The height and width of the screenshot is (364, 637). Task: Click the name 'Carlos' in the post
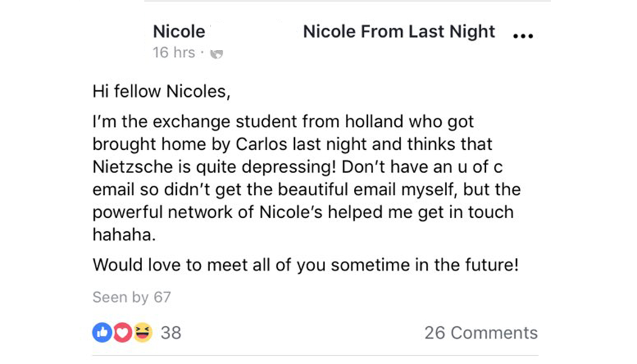(261, 144)
